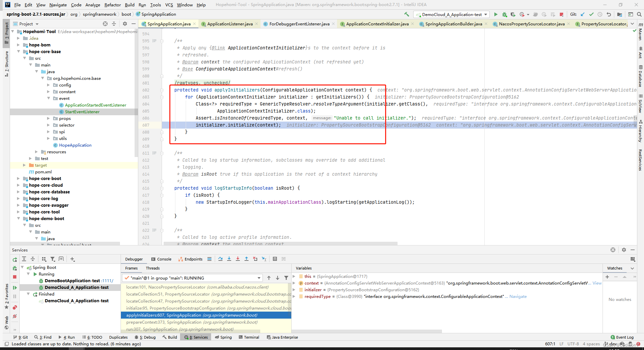Viewport: 644px width, 350px height.
Task: Run with Coverage from the toolbar
Action: point(513,14)
